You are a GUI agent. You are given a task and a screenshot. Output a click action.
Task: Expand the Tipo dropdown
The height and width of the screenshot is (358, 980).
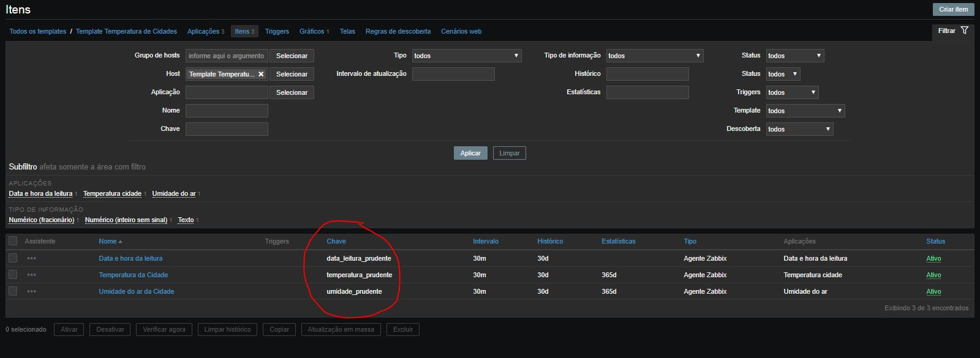point(466,56)
